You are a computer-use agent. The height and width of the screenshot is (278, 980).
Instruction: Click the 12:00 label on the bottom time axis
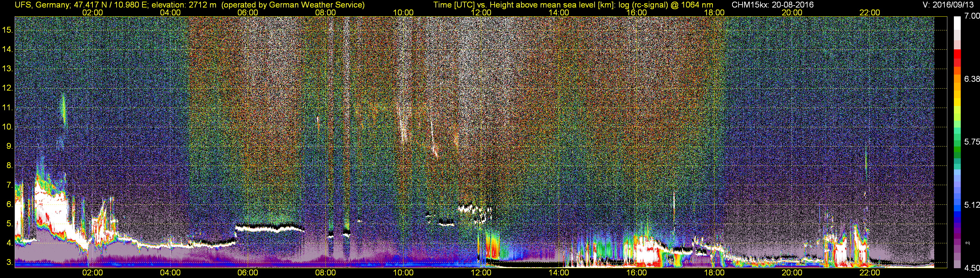(481, 273)
